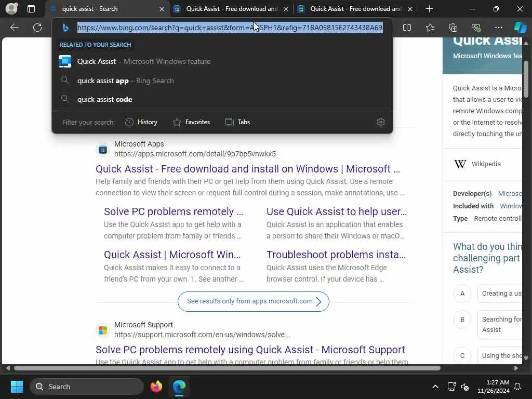Open the Wikipedia source link
The width and height of the screenshot is (532, 399).
(486, 164)
